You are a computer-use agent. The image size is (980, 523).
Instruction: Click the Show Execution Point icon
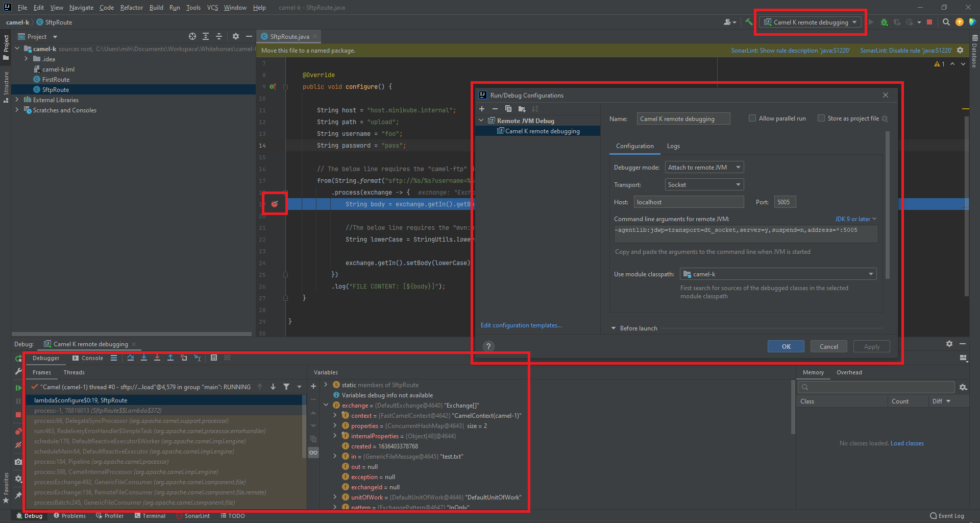point(114,358)
